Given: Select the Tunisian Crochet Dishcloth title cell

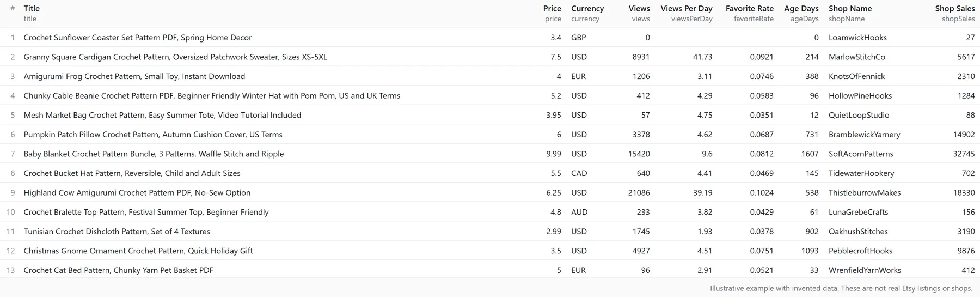Looking at the screenshot, I should pos(117,231).
